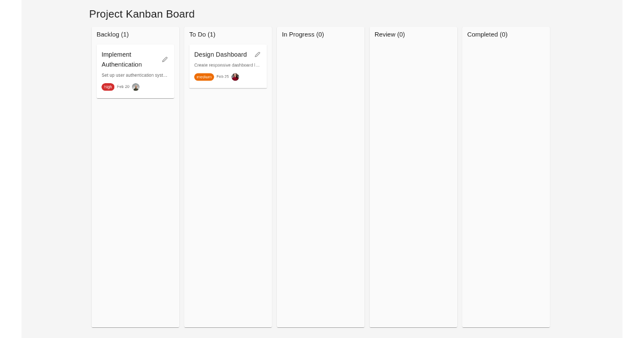Click the edit pencil on Implement Authentication card
The image size is (644, 338).
click(x=165, y=59)
